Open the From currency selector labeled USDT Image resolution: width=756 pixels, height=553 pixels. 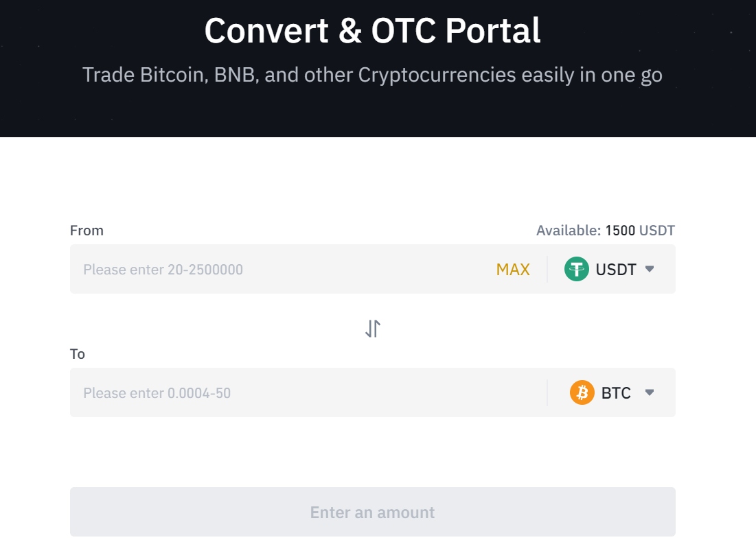[x=610, y=269]
